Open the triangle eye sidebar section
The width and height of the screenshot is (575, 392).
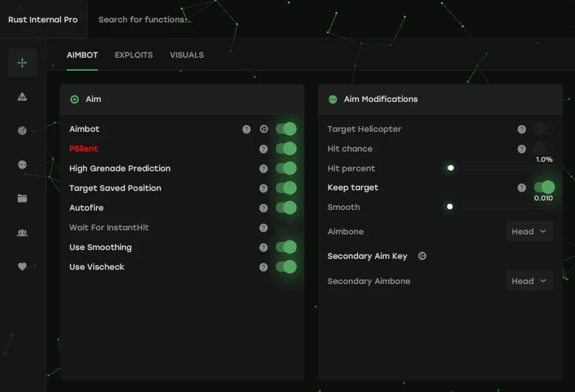pos(22,96)
